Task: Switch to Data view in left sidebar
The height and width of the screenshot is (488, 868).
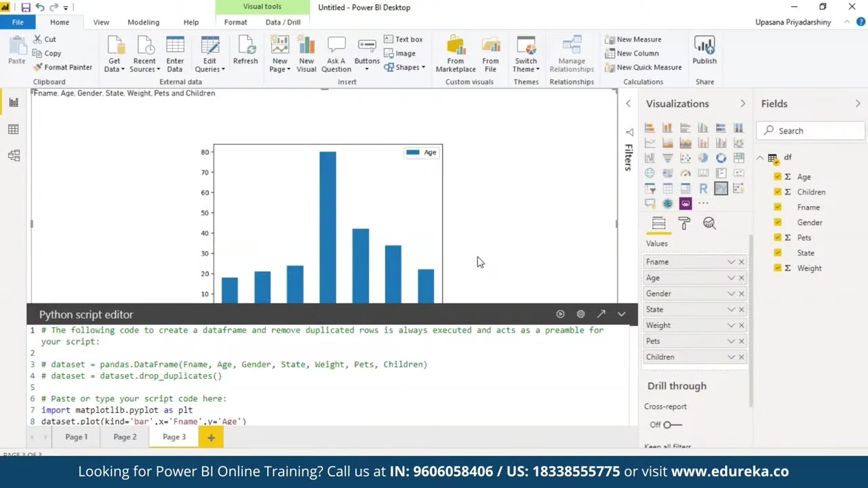Action: click(14, 129)
